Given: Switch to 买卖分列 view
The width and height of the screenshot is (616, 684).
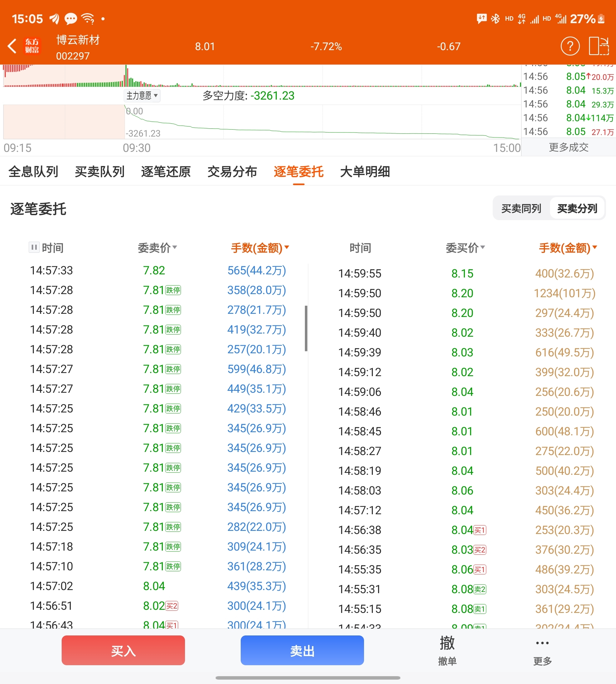Looking at the screenshot, I should coord(577,208).
